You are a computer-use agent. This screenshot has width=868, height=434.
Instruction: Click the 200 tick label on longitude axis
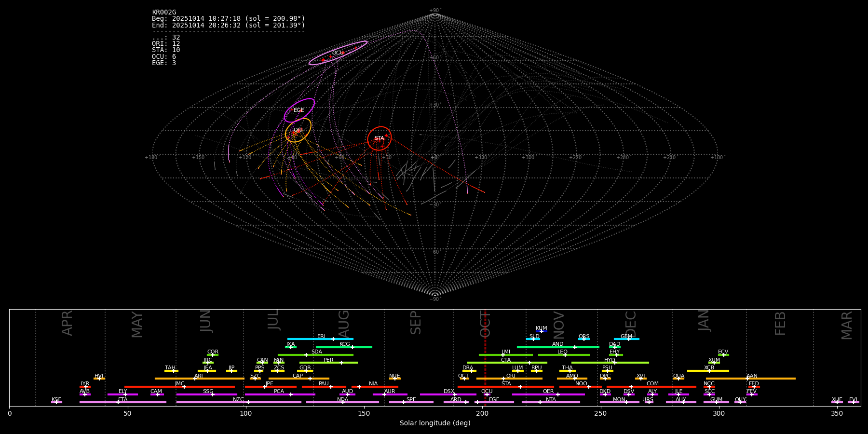[482, 414]
